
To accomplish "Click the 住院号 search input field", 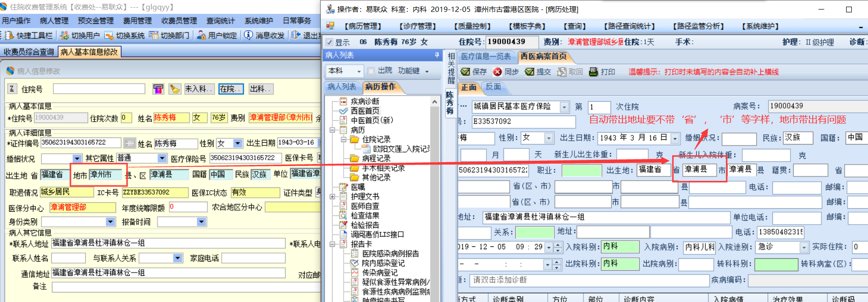I will click(99, 89).
